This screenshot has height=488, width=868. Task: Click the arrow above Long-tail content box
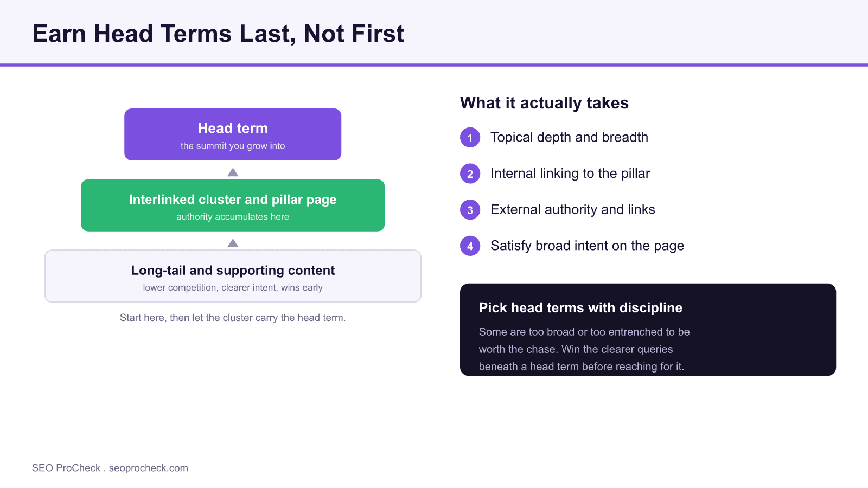point(233,243)
